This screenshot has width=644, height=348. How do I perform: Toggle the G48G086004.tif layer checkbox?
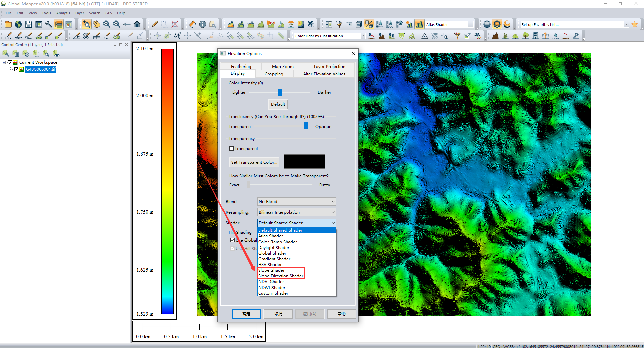(x=16, y=69)
